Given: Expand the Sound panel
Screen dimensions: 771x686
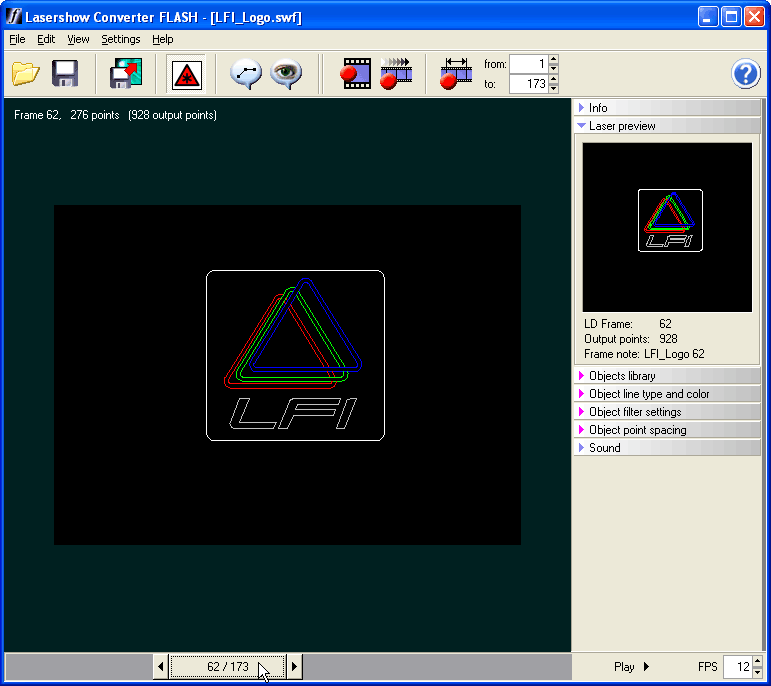Looking at the screenshot, I should pyautogui.click(x=667, y=448).
